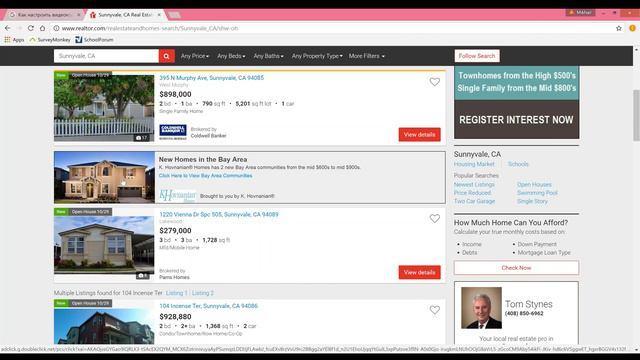
Task: Click the page vertical scrollbar thumb
Action: [x=636, y=115]
